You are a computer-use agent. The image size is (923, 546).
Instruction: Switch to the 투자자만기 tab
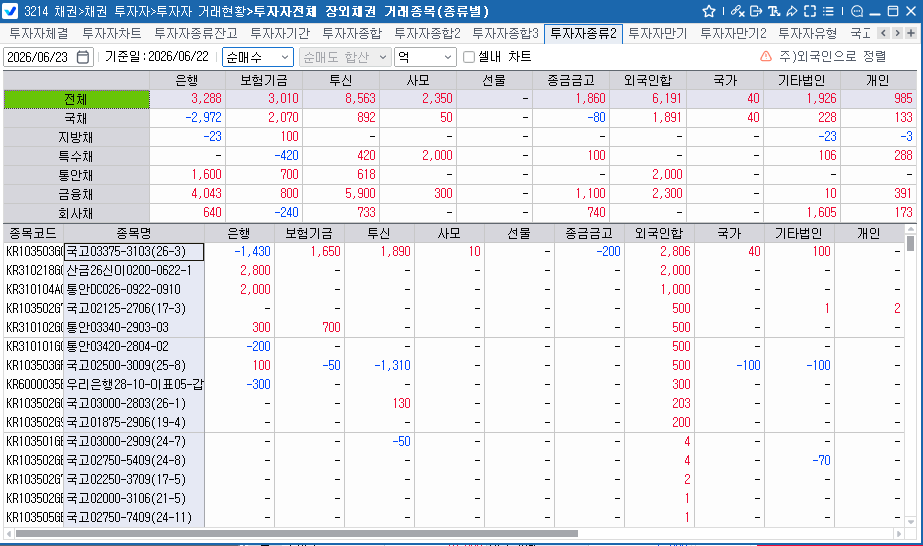click(x=658, y=34)
